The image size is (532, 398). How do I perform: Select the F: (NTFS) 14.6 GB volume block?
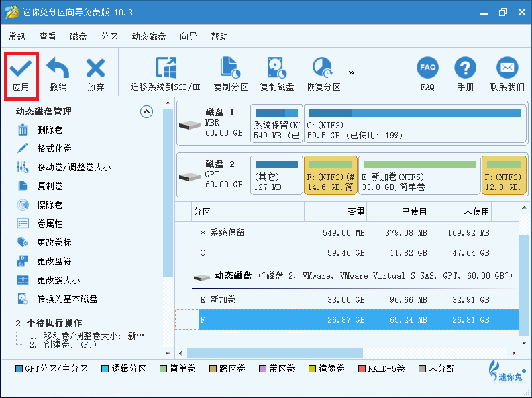(x=331, y=175)
